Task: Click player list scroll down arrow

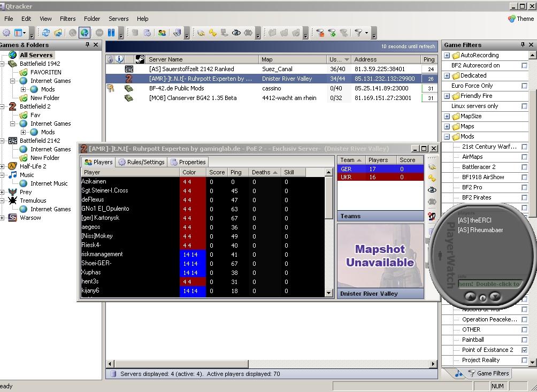Action: tap(328, 293)
